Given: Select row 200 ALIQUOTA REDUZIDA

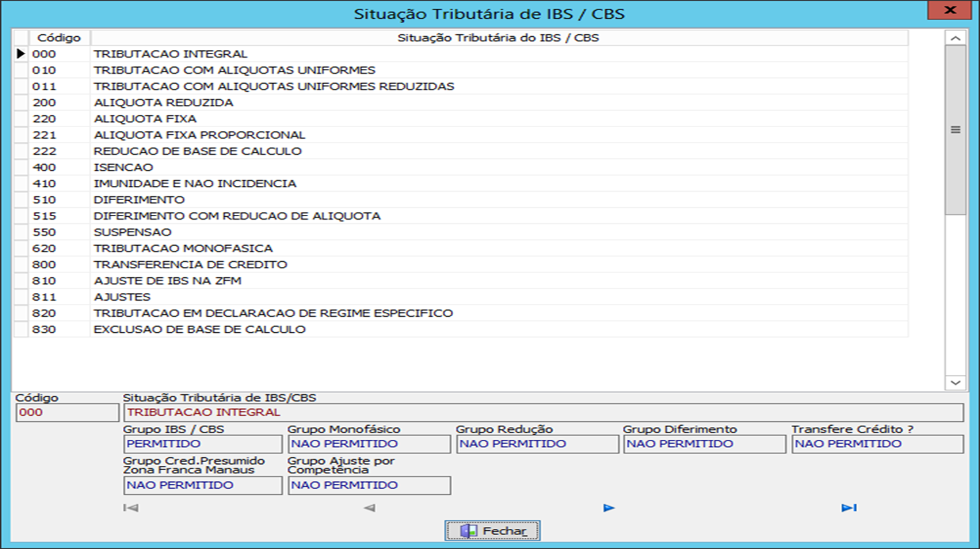Looking at the screenshot, I should point(163,103).
